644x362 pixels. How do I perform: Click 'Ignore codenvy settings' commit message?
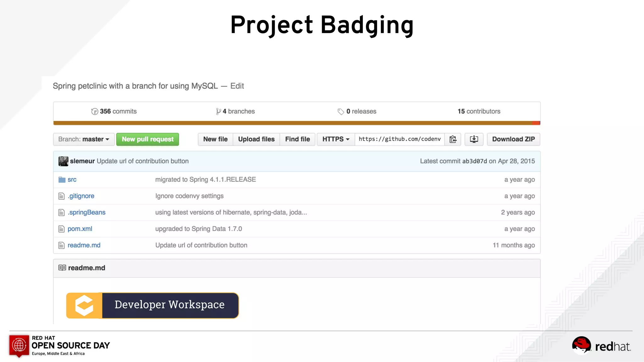coord(189,196)
